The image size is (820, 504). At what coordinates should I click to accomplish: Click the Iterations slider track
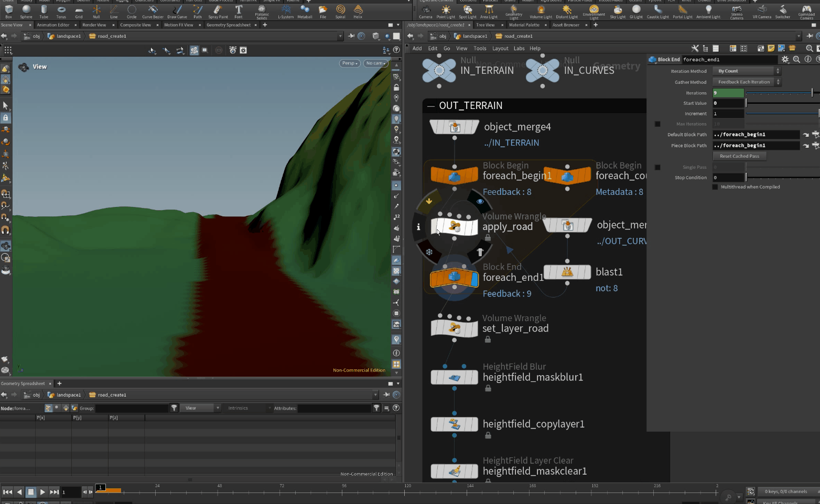click(x=779, y=93)
